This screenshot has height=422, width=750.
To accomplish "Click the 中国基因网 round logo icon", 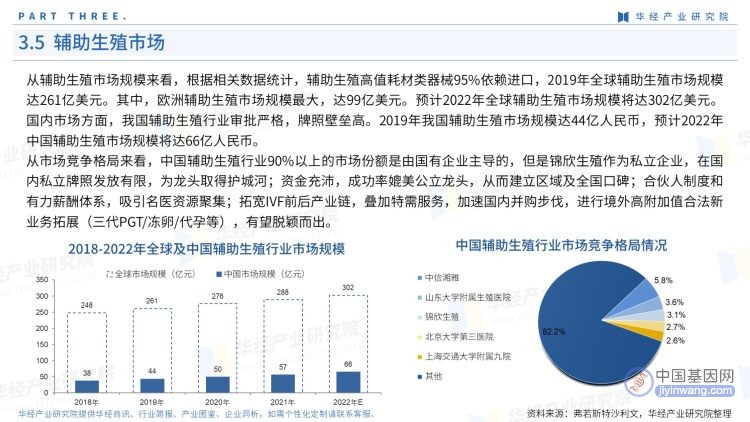I will tap(640, 381).
